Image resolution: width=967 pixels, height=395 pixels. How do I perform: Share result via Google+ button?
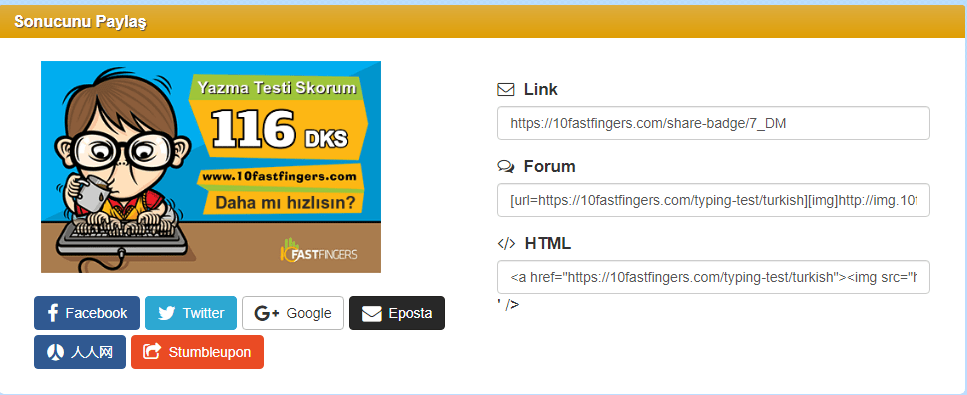tap(293, 313)
